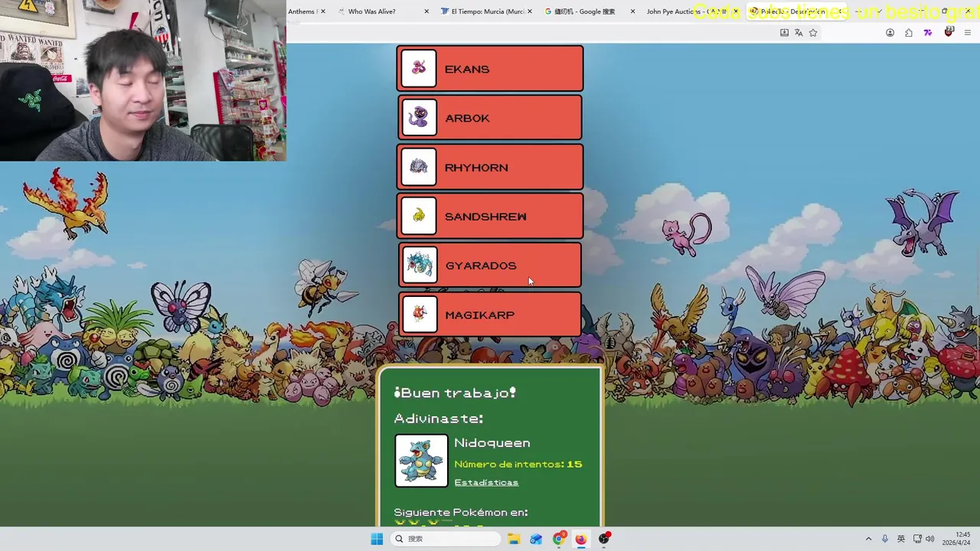Click the SANDSHREW guess row text
Viewport: 980px width, 551px height.
tap(485, 217)
